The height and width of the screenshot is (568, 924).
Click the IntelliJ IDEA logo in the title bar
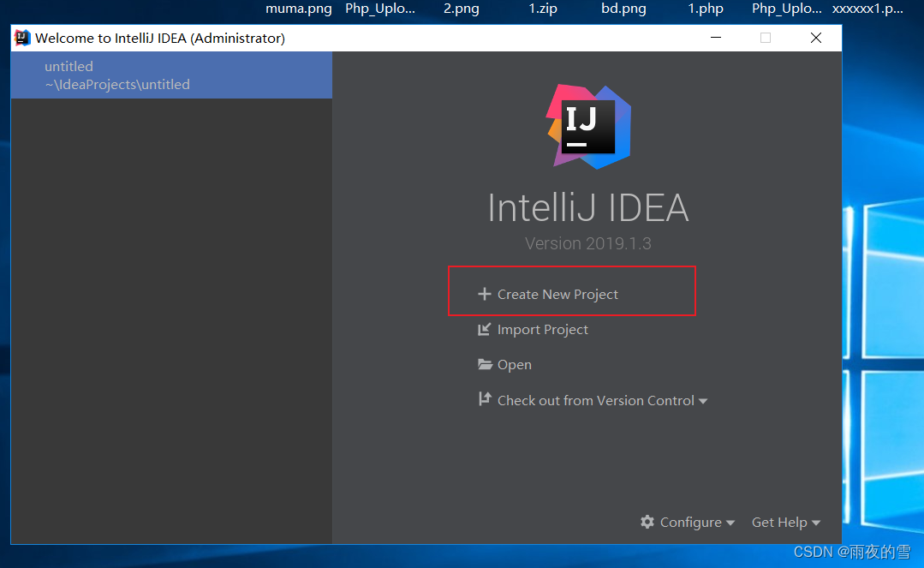coord(21,38)
